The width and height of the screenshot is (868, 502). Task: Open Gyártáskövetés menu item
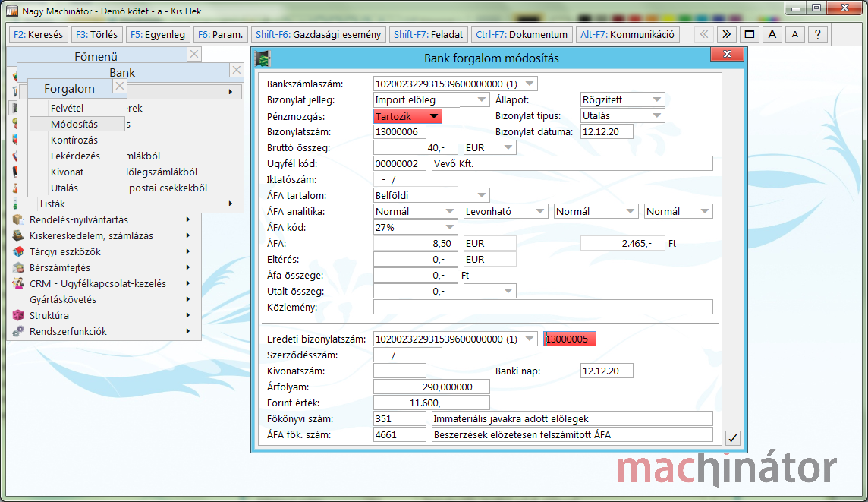point(103,300)
